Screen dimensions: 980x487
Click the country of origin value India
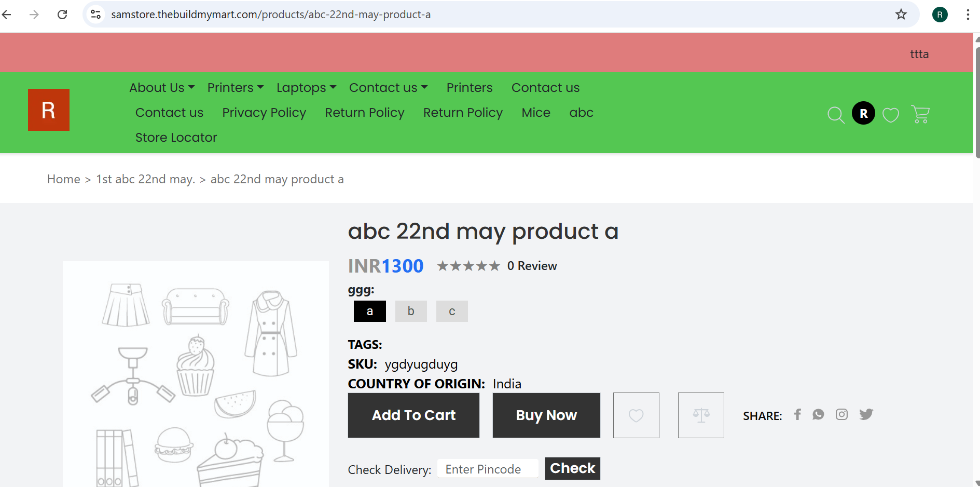(x=507, y=384)
